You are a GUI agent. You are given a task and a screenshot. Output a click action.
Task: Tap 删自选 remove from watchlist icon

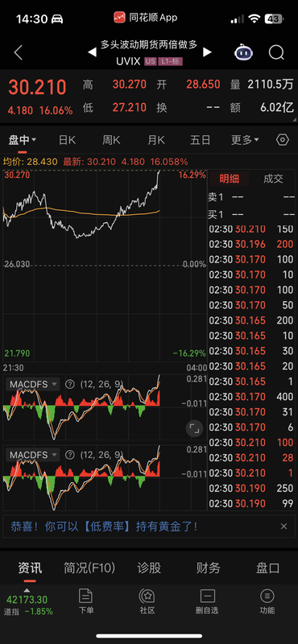pyautogui.click(x=207, y=601)
